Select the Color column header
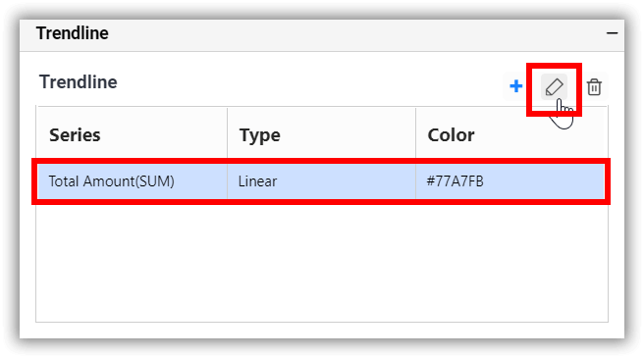The height and width of the screenshot is (358, 644). [451, 135]
